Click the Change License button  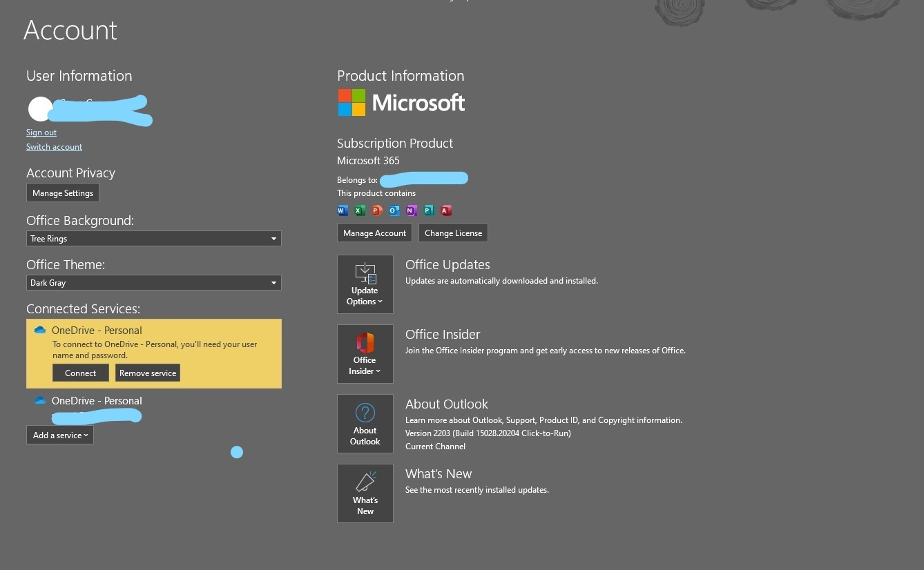pos(454,233)
